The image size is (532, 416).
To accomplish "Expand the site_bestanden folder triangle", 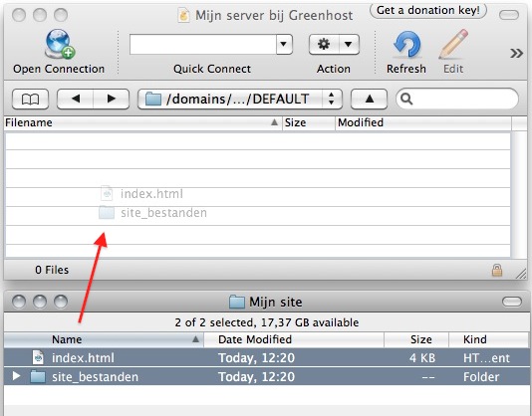I will [x=16, y=376].
